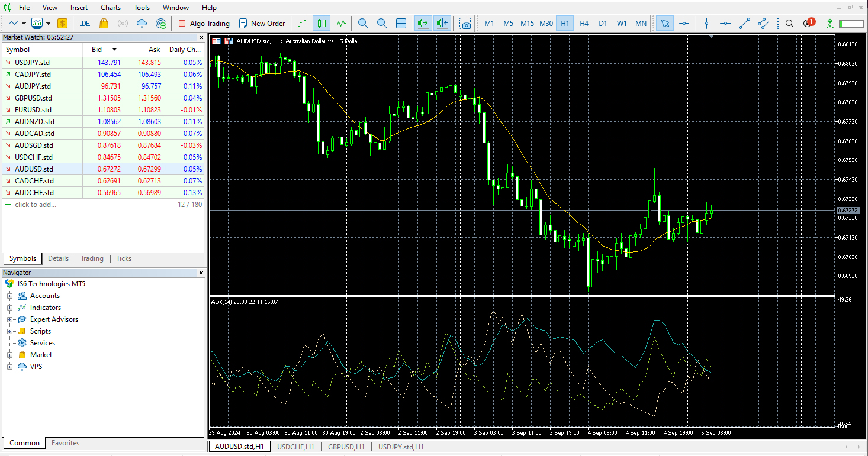Open the VPS cloud icon in toolbar
The height and width of the screenshot is (456, 868).
(x=142, y=24)
